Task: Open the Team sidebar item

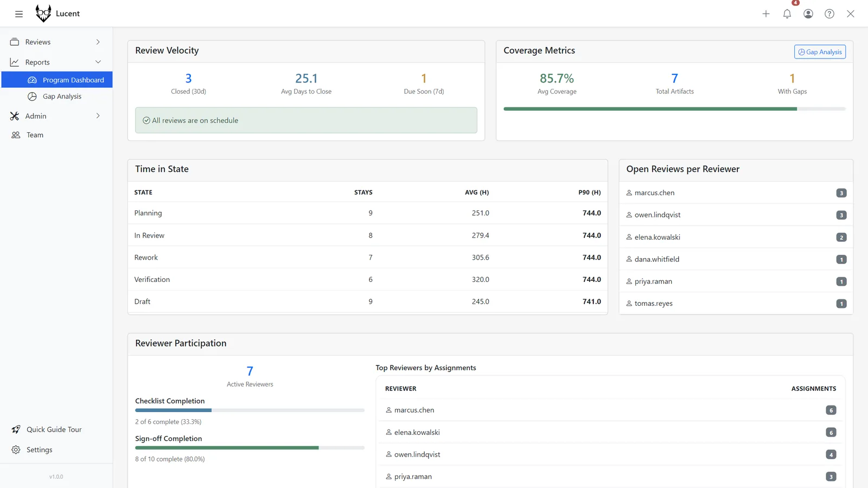Action: [57, 135]
